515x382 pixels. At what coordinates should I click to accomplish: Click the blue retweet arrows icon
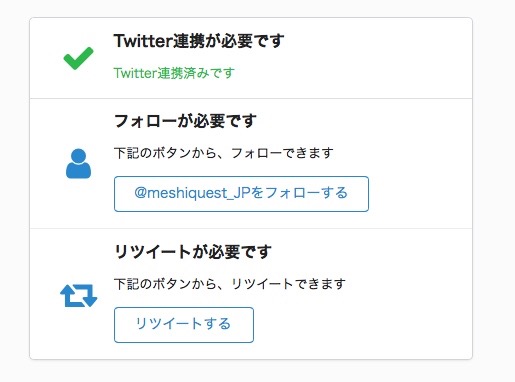pyautogui.click(x=78, y=295)
